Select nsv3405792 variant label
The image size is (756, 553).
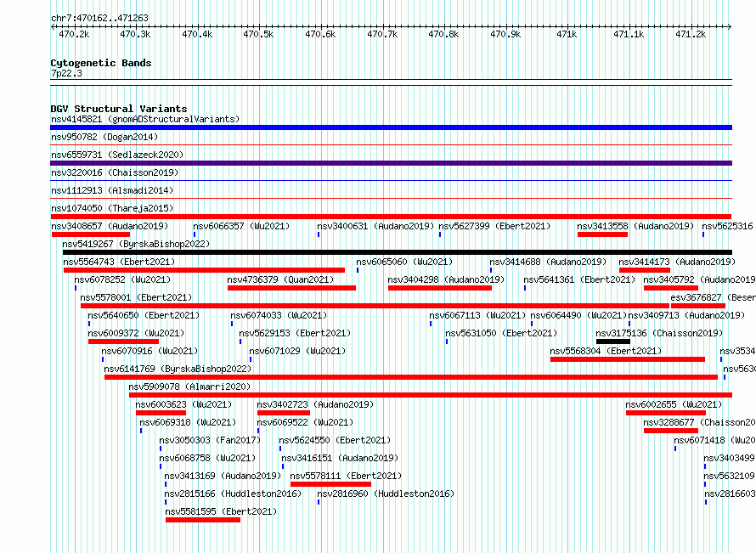[x=699, y=279]
